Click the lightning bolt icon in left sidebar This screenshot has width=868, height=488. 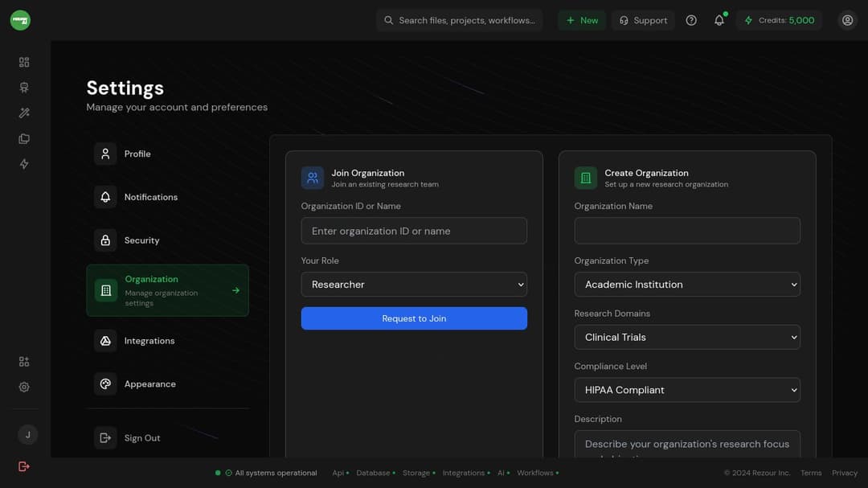tap(24, 164)
